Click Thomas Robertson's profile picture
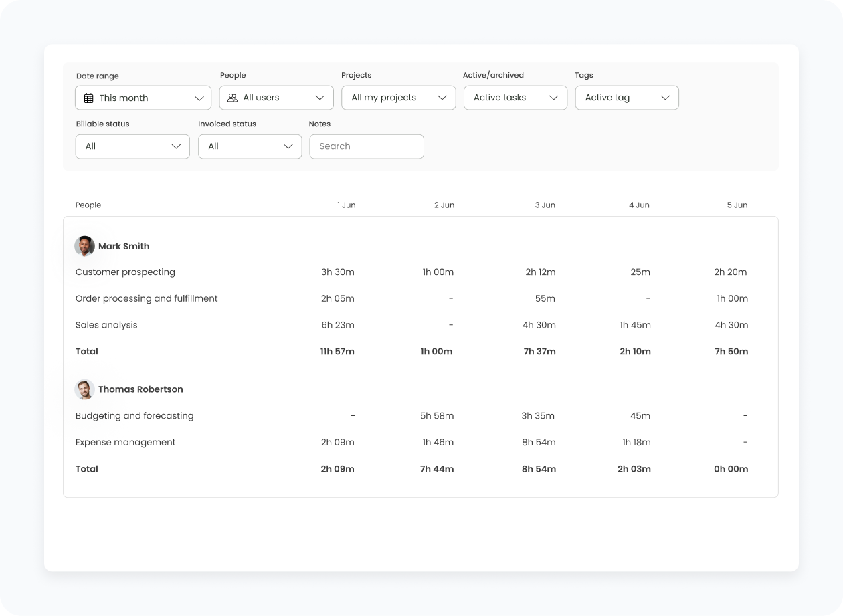843x616 pixels. pyautogui.click(x=84, y=389)
